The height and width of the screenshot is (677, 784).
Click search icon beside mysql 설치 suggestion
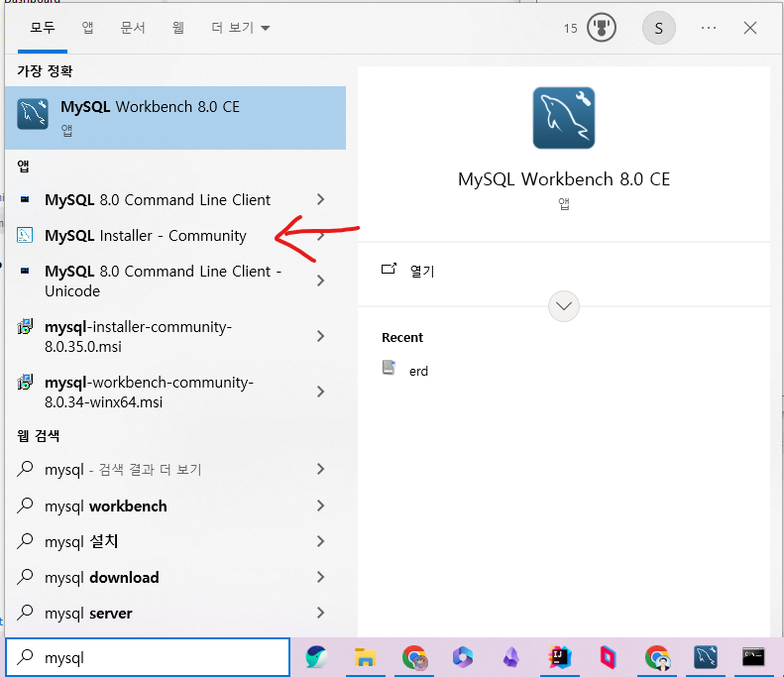pos(25,541)
